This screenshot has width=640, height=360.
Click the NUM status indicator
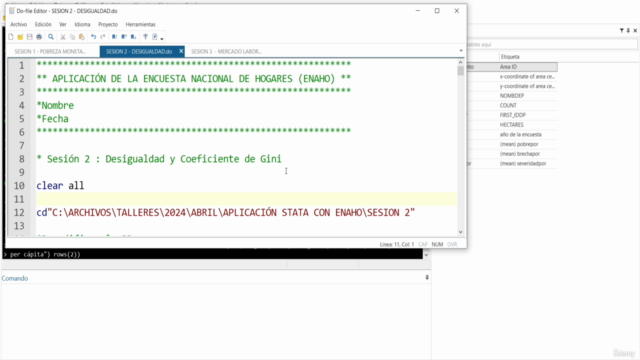(437, 244)
